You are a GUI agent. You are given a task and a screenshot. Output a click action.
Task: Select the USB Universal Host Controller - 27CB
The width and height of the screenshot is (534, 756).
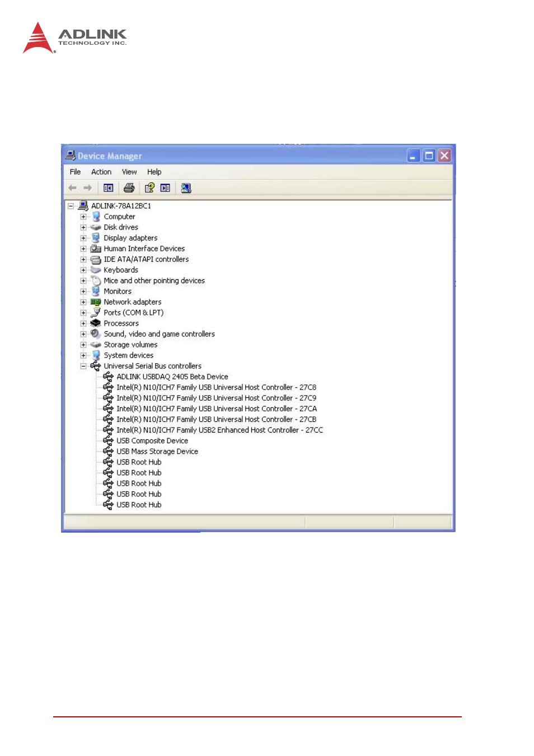point(216,419)
